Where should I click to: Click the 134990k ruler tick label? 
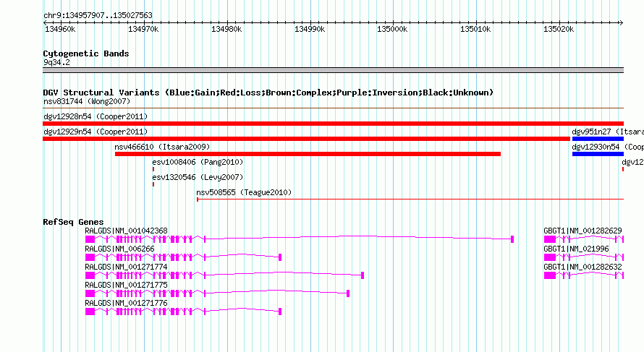310,29
